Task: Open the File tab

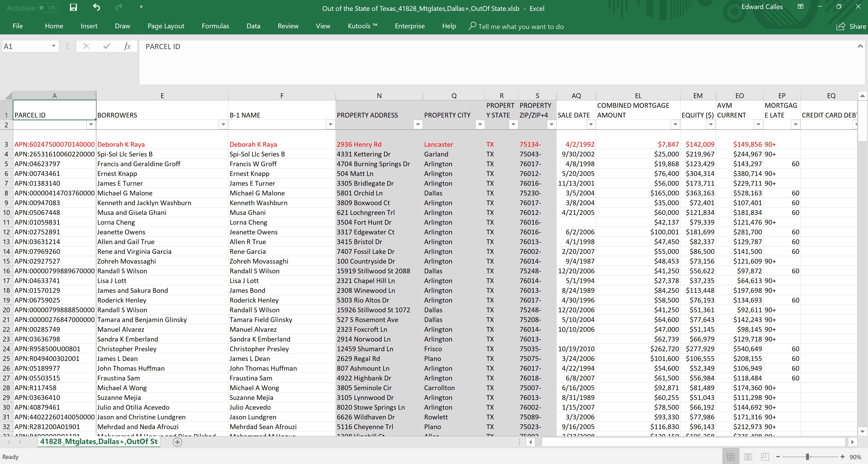Action: pyautogui.click(x=17, y=26)
